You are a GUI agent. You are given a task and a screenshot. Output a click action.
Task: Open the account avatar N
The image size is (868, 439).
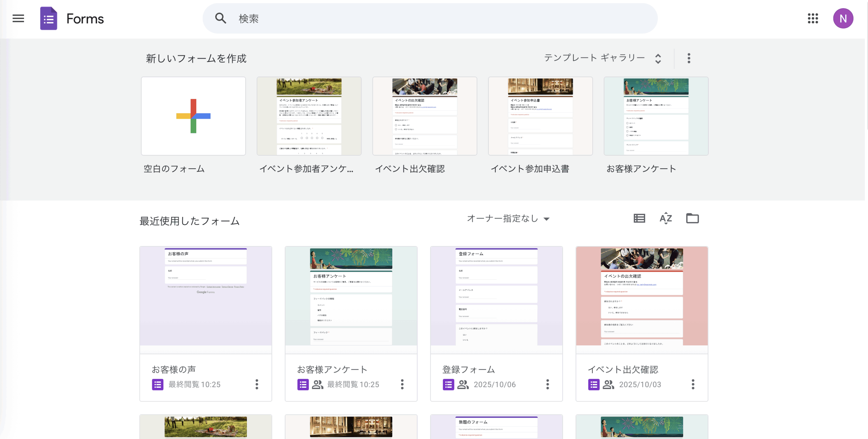(843, 18)
